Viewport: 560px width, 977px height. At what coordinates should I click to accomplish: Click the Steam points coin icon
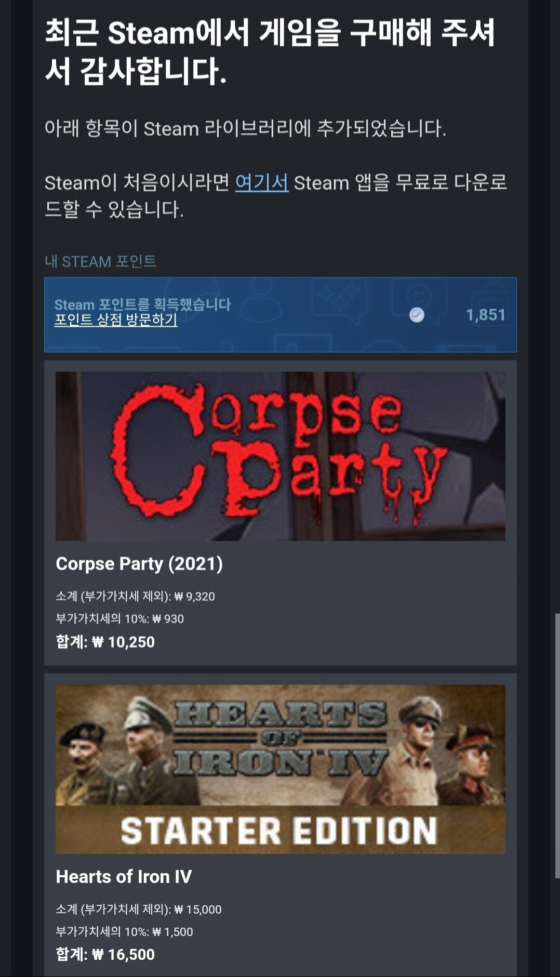[x=417, y=315]
